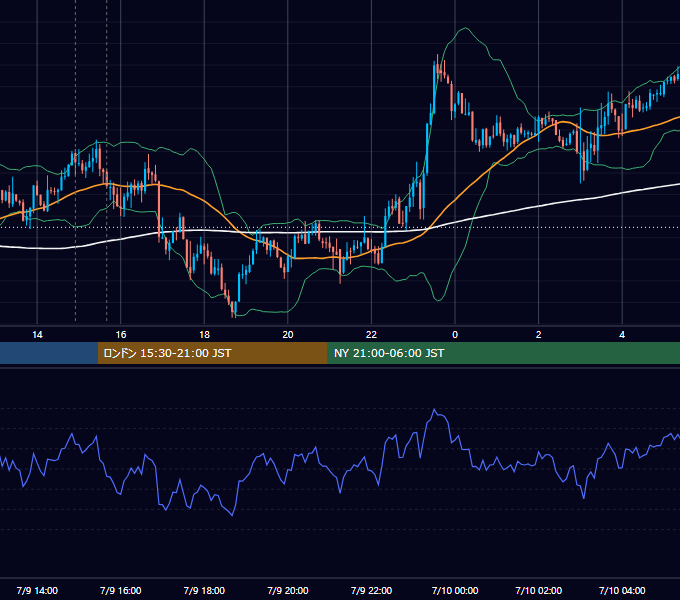The height and width of the screenshot is (600, 680).
Task: Click the hour label 22 on chart axis
Action: click(371, 335)
